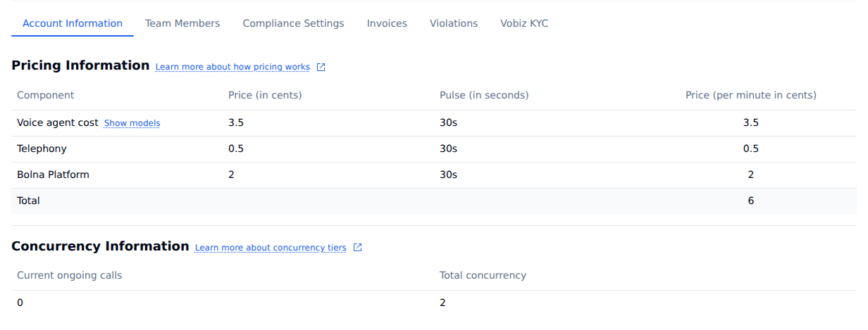
Task: Select the 'Total' row label
Action: [28, 201]
